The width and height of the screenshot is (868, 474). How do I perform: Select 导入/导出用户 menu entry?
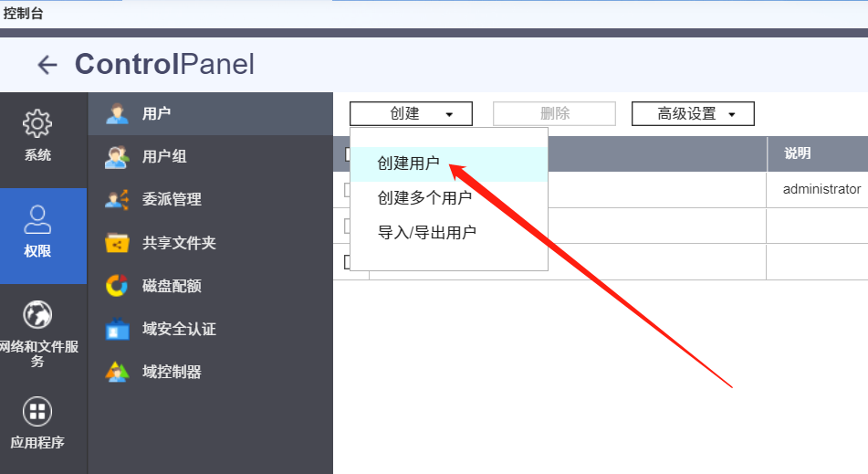427,233
